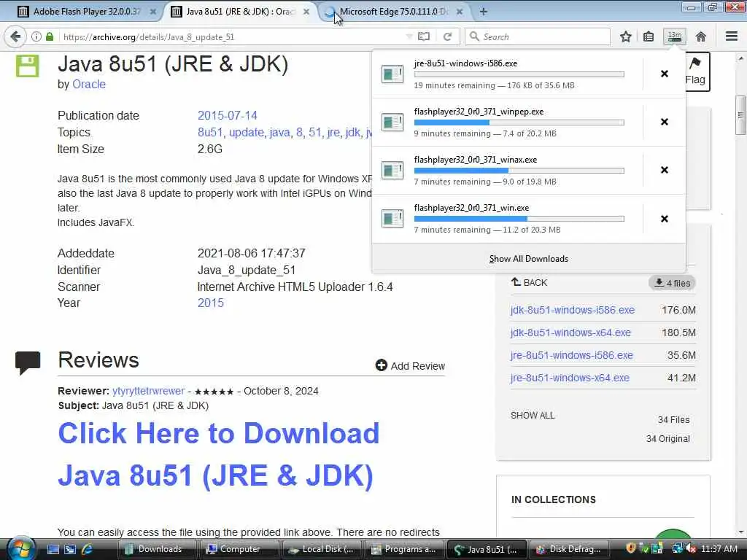This screenshot has height=560, width=747.
Task: Click SHOW ALL files
Action: (532, 415)
